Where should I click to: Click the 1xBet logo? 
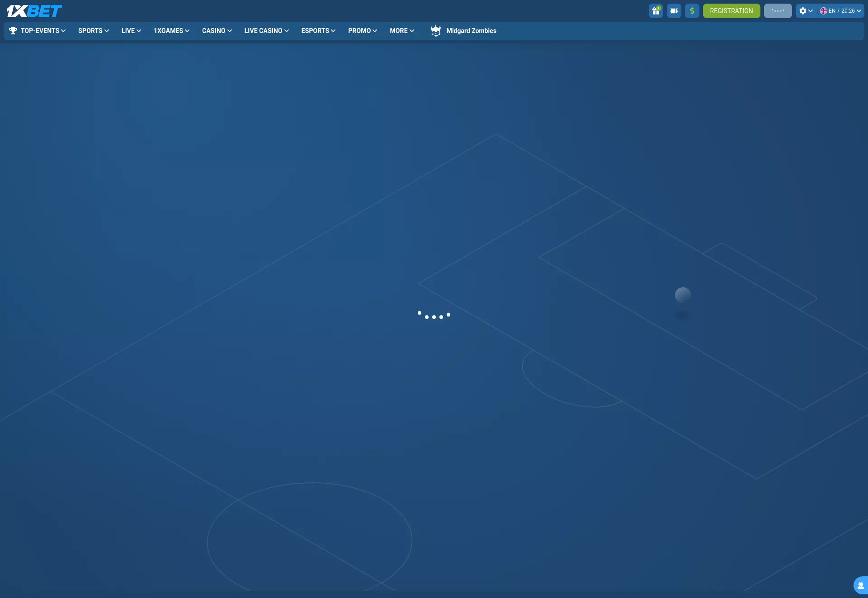click(x=34, y=11)
